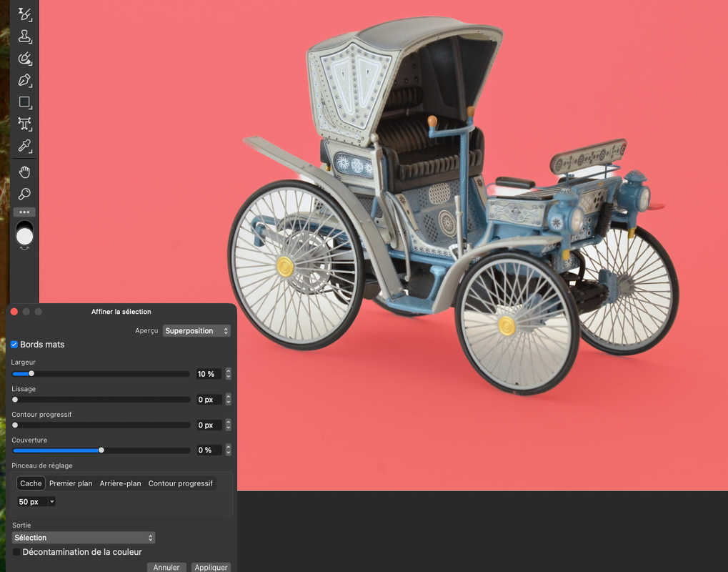The height and width of the screenshot is (572, 728).
Task: Select Contour progressif brush mode tab
Action: pos(181,483)
